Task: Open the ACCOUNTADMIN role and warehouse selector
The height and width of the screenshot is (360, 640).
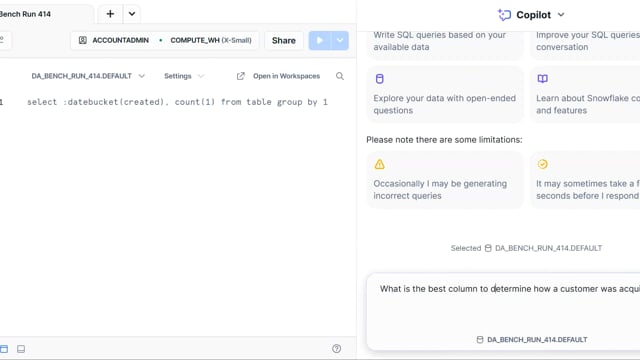Action: point(164,40)
